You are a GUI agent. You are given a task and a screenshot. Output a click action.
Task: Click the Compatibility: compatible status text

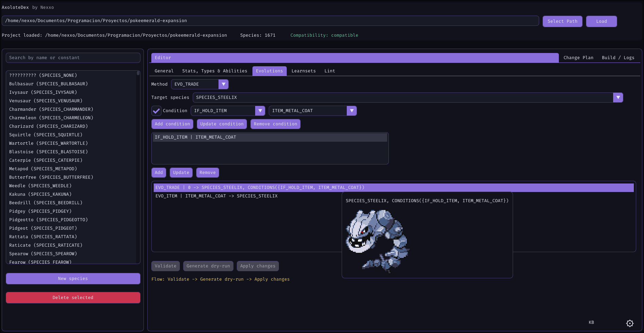[324, 35]
